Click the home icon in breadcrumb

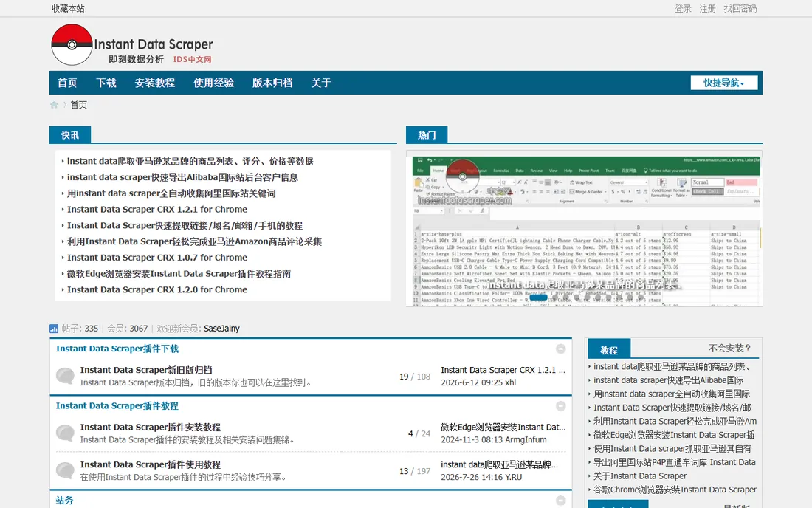(x=54, y=105)
